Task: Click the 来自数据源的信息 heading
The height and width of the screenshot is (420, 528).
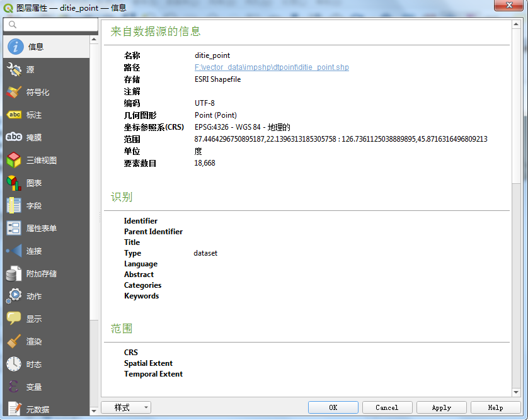Action: pyautogui.click(x=156, y=31)
